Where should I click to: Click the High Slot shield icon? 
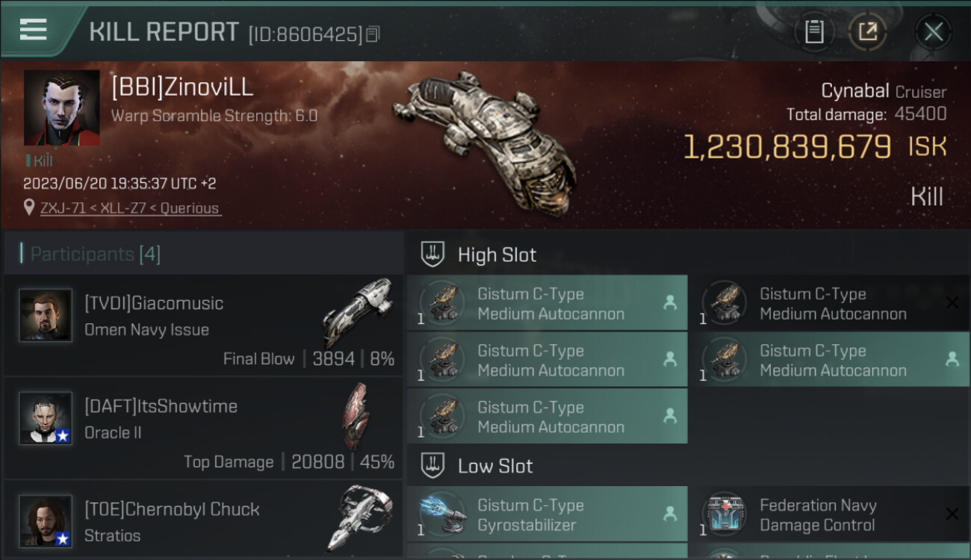click(x=432, y=254)
